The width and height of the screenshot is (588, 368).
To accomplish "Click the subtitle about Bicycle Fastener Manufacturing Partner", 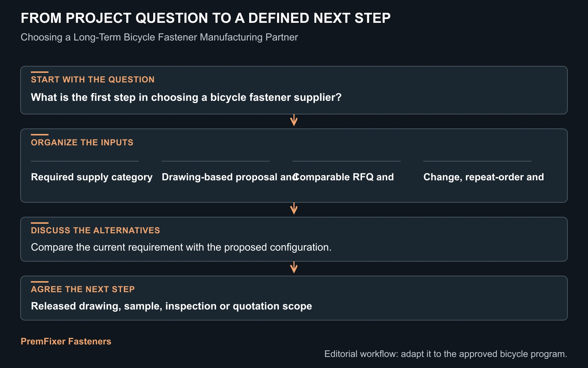I will [x=159, y=37].
